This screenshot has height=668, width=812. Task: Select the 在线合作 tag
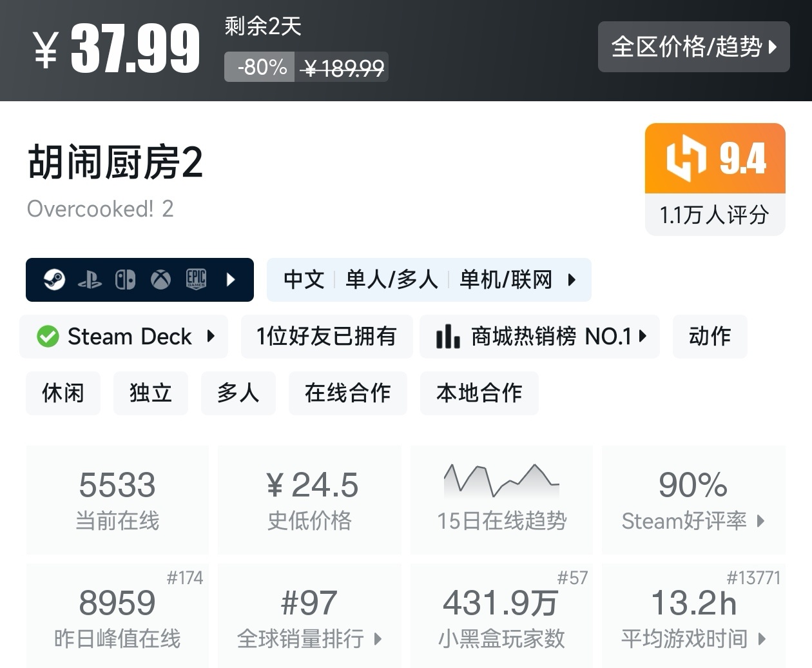click(348, 393)
